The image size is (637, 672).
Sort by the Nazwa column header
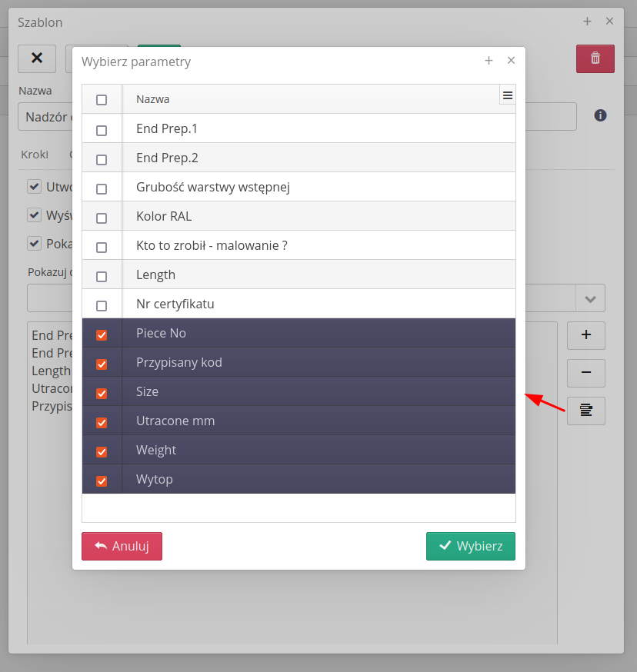153,99
